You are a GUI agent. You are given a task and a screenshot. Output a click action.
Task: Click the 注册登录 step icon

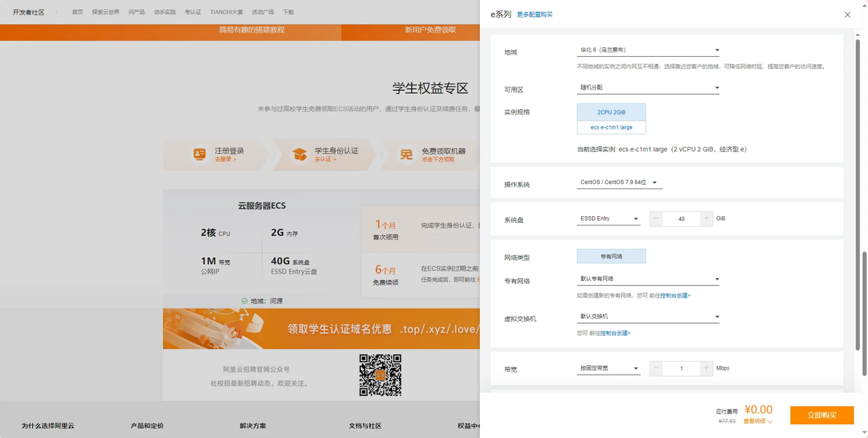tap(200, 154)
